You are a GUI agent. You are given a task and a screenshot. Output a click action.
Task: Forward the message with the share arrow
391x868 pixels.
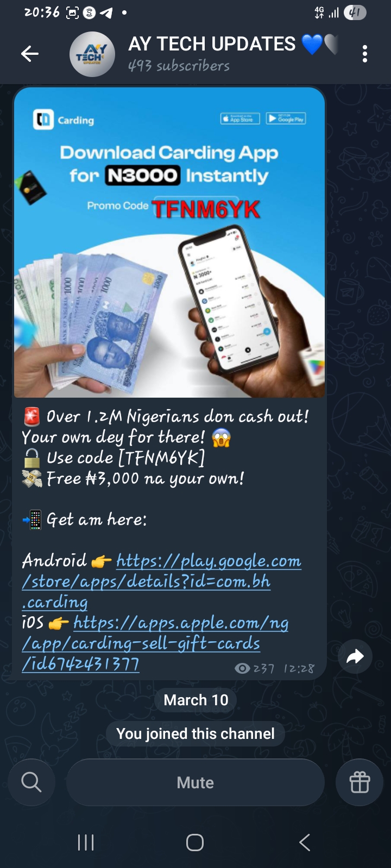355,656
